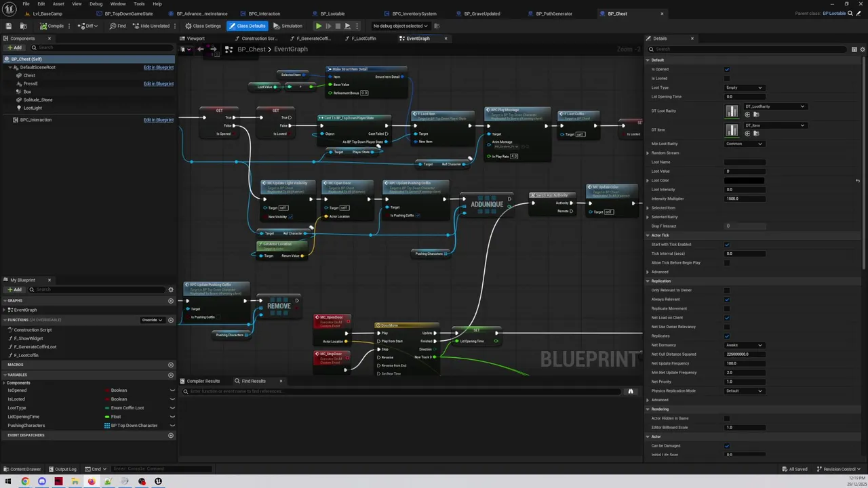Click the graph back navigation arrow
The image size is (868, 488).
click(200, 49)
